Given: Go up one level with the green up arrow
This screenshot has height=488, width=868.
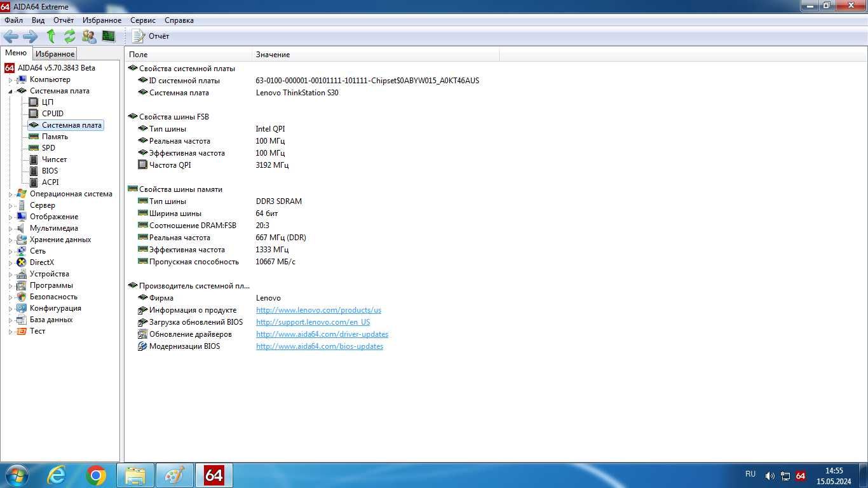Looking at the screenshot, I should pos(51,36).
